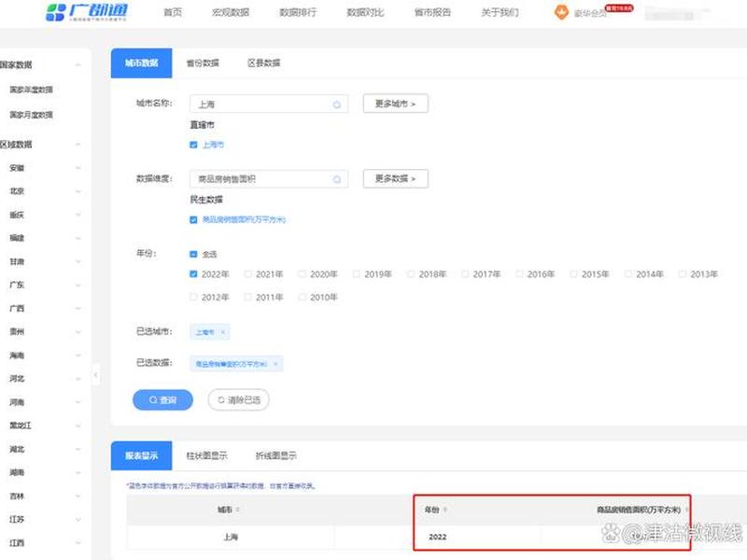Image resolution: width=747 pixels, height=560 pixels.
Task: Sort table by 年份 column icon
Action: [x=445, y=510]
